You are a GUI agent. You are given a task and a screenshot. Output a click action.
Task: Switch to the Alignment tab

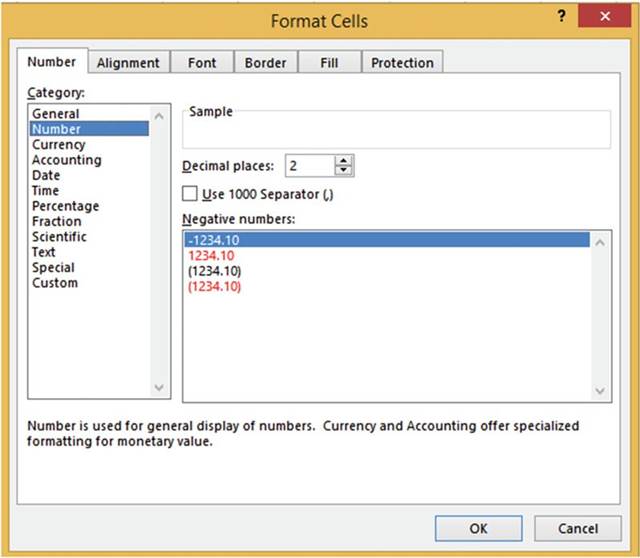click(128, 63)
